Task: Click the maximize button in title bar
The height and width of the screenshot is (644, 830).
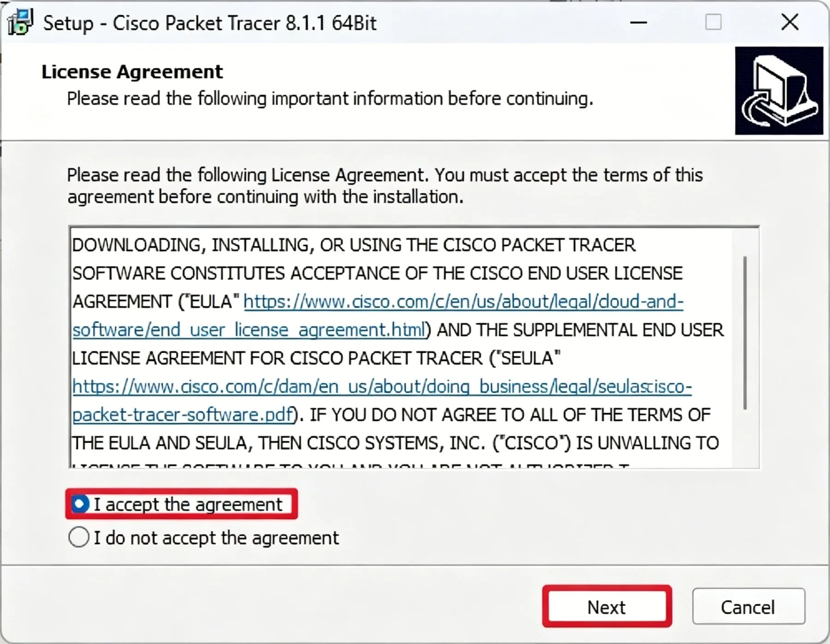Action: point(713,22)
